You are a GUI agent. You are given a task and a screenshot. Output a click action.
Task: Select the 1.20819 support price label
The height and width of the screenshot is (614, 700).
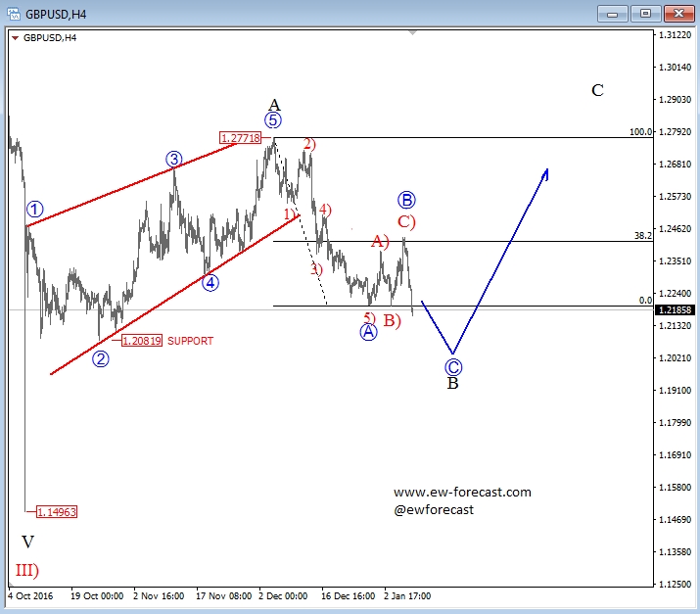click(142, 341)
